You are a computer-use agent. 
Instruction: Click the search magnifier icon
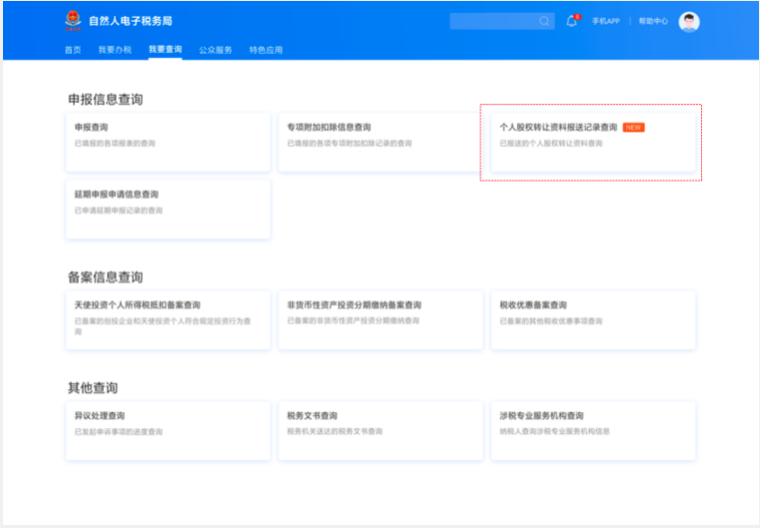click(545, 21)
